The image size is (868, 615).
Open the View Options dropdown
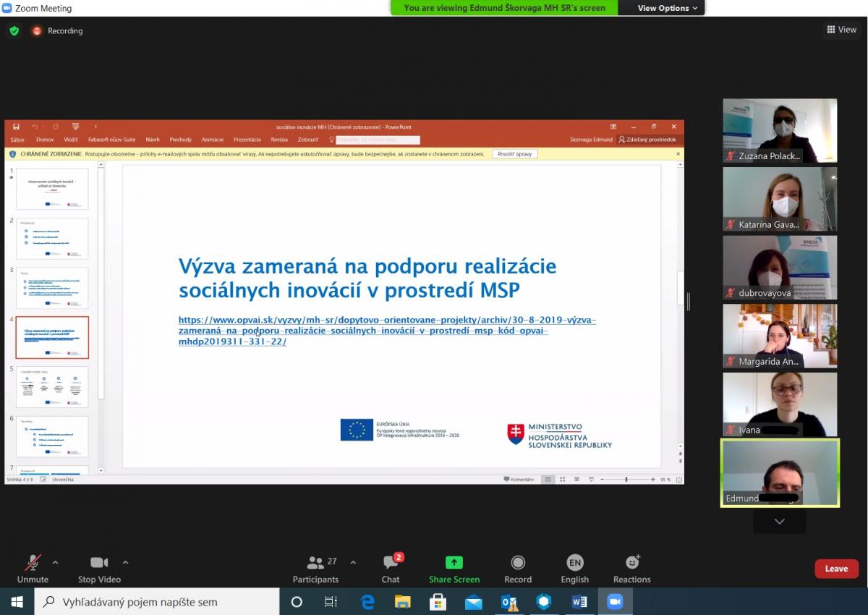(667, 8)
